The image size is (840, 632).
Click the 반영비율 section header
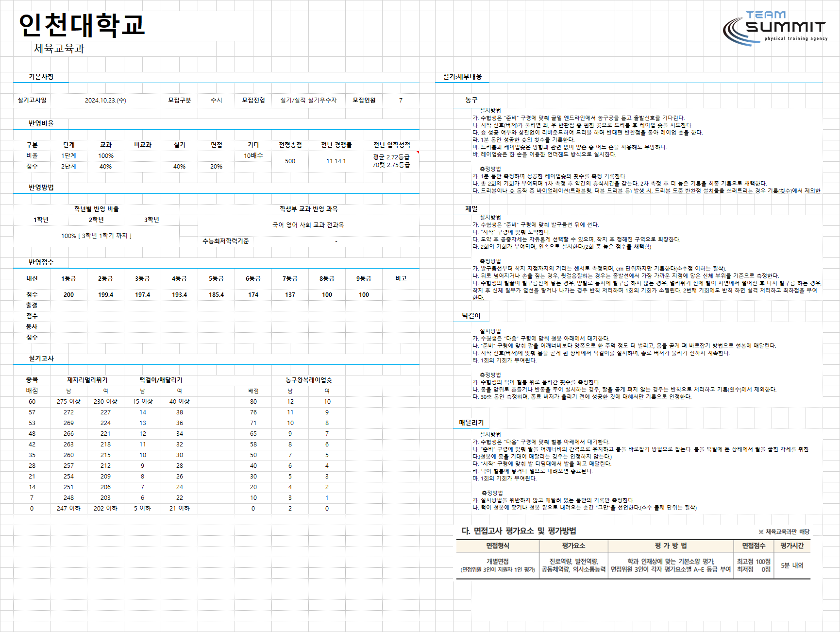(41, 123)
